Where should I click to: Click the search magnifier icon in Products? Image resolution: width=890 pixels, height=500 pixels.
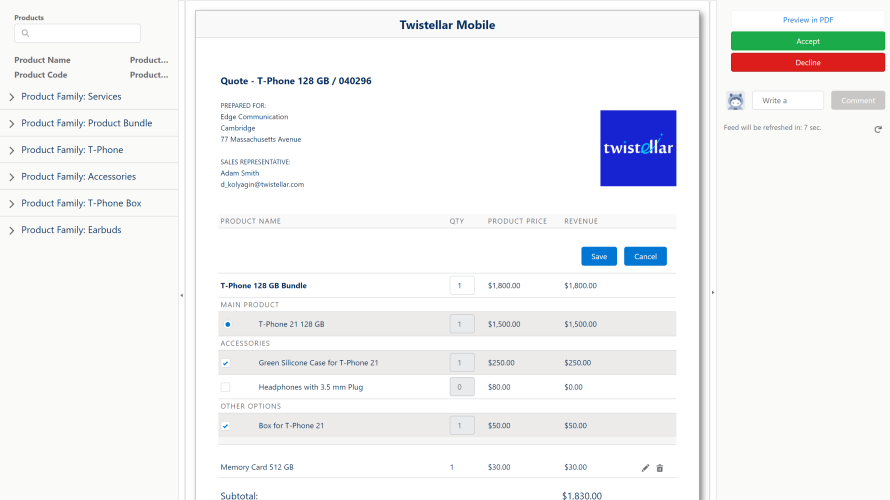[x=26, y=33]
